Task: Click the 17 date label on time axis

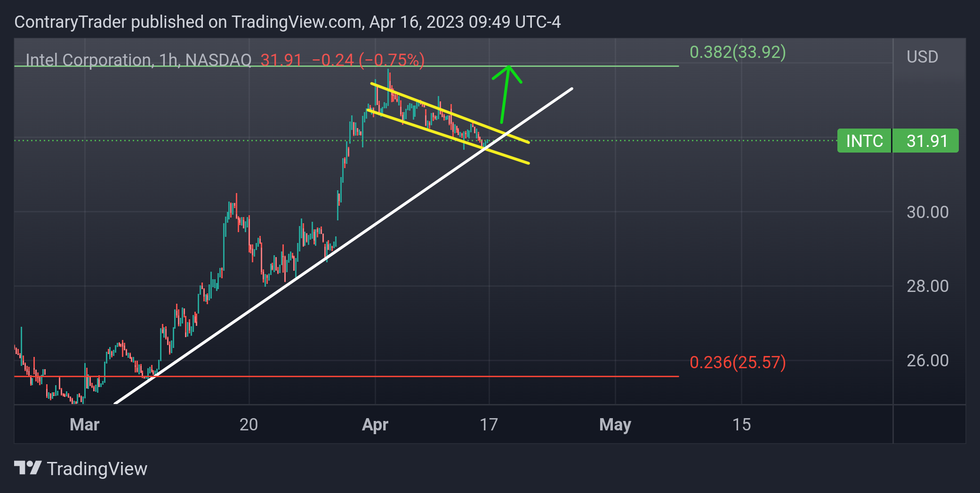Action: pos(489,424)
